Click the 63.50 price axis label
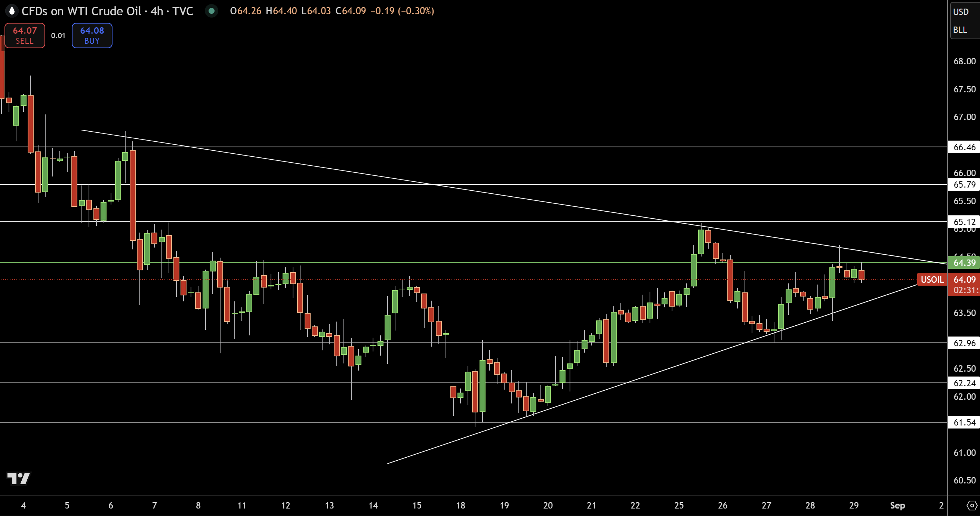The width and height of the screenshot is (980, 516). pyautogui.click(x=964, y=313)
